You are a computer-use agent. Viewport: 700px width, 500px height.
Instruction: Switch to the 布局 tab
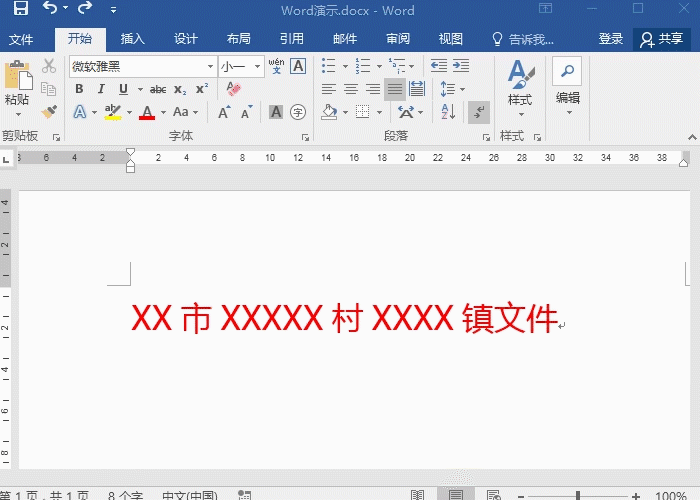(239, 39)
